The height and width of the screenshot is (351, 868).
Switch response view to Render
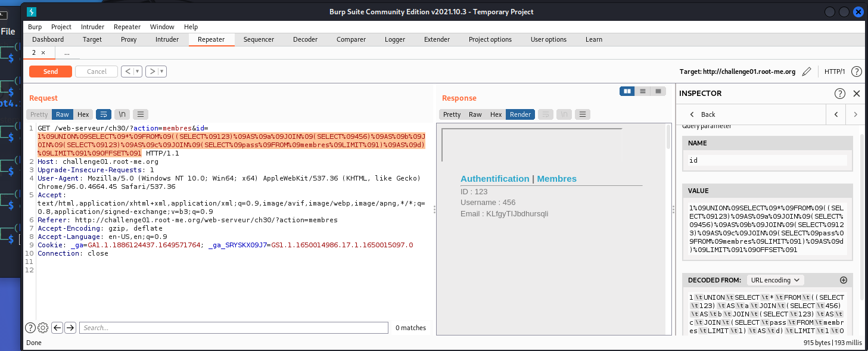pos(520,114)
